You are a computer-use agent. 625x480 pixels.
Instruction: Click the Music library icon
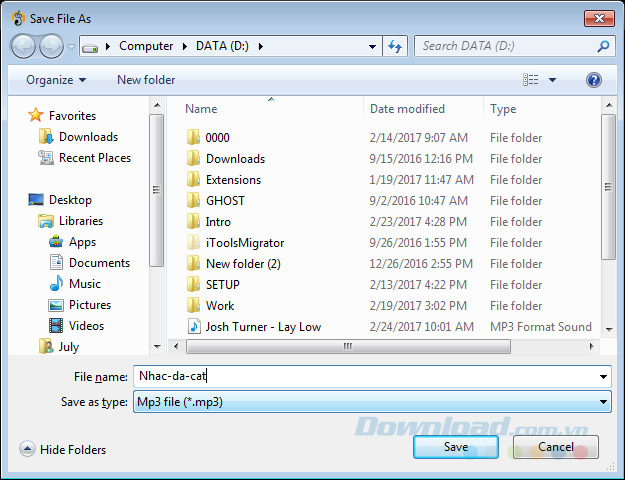pos(58,284)
